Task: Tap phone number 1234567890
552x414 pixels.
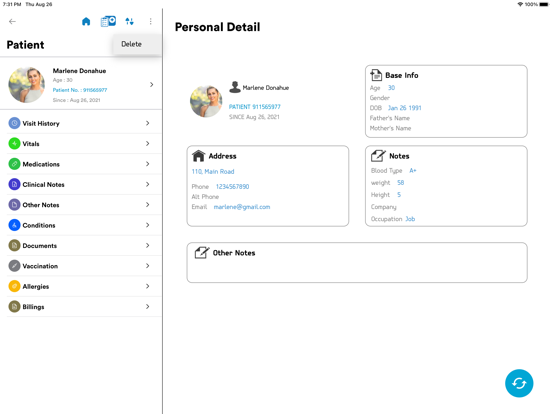Action: click(232, 187)
